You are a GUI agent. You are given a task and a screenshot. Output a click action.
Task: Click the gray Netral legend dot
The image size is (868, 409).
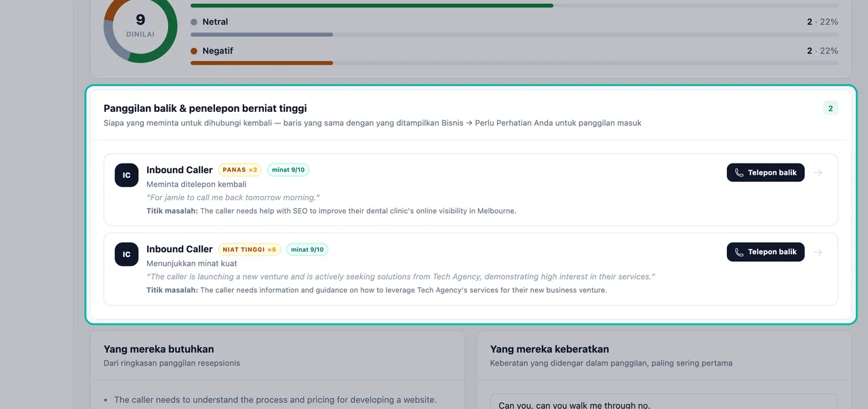(194, 22)
